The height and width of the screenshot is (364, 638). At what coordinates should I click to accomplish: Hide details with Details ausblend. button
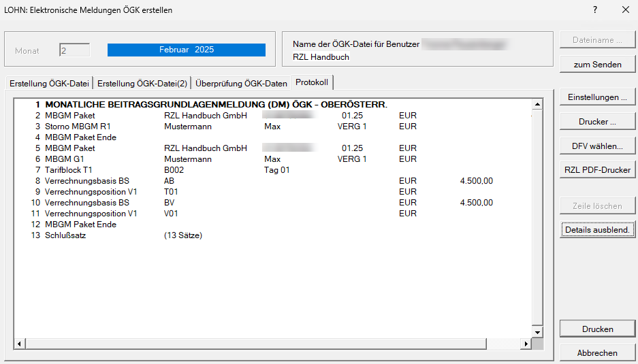597,230
